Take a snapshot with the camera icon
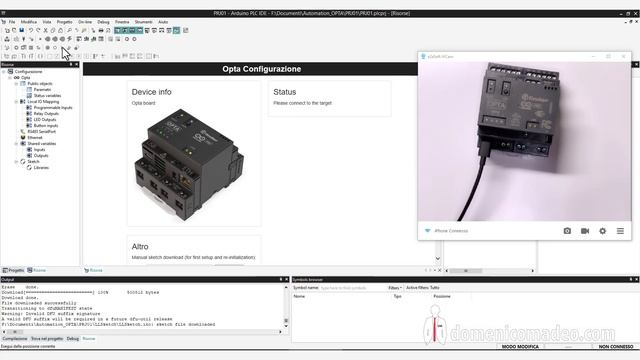The height and width of the screenshot is (360, 640). 567,231
